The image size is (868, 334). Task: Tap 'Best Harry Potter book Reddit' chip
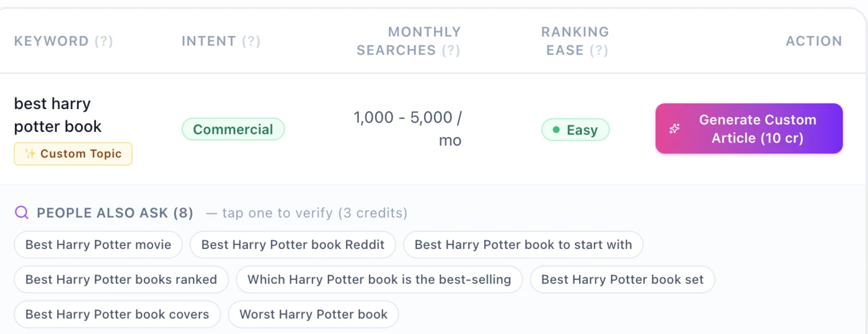[x=293, y=245]
